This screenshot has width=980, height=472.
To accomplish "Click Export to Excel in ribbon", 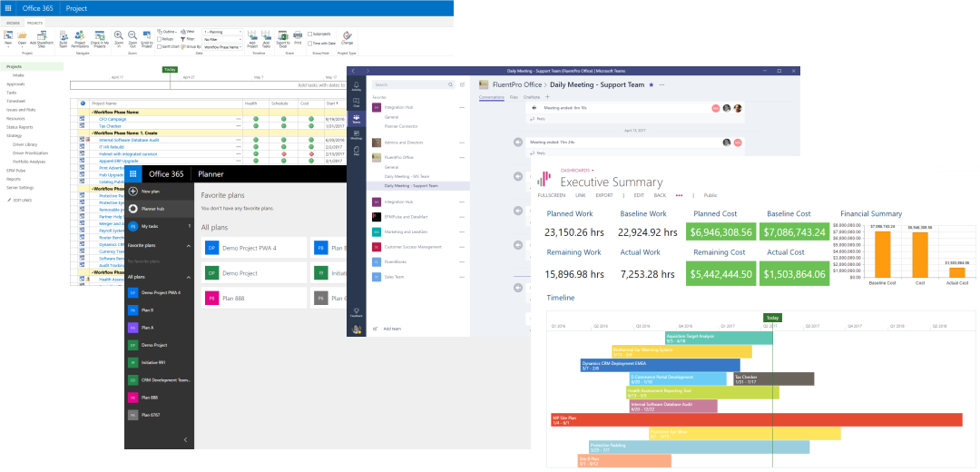I will click(x=282, y=39).
